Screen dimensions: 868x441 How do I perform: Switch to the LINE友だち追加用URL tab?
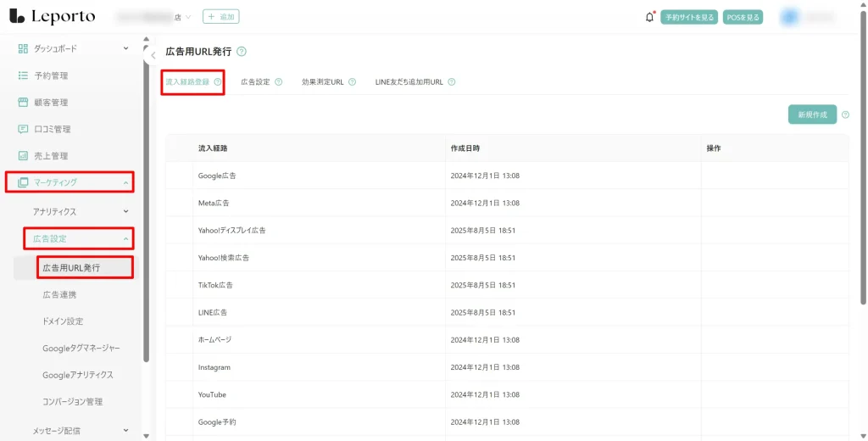(409, 82)
